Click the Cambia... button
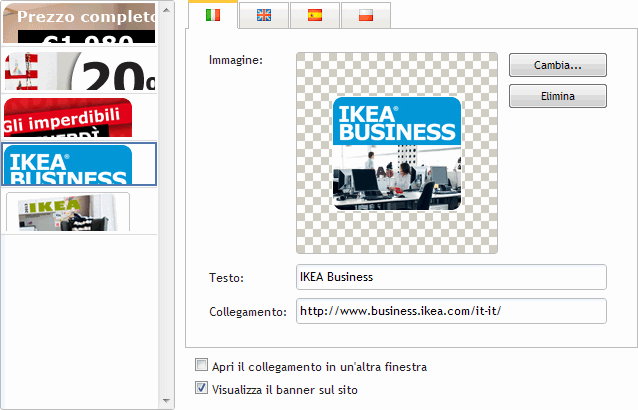 (x=557, y=65)
